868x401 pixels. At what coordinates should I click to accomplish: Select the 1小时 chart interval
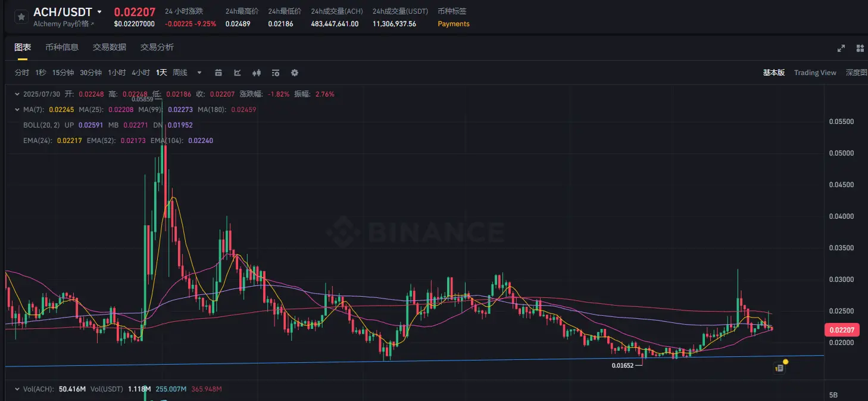pos(117,73)
